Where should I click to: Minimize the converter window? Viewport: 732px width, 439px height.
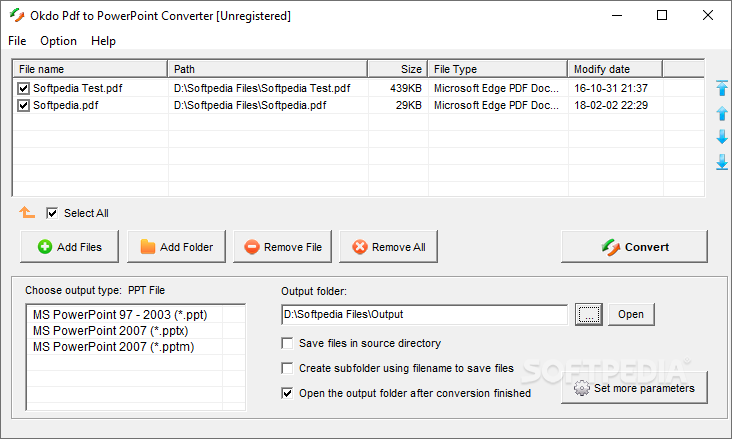click(617, 15)
